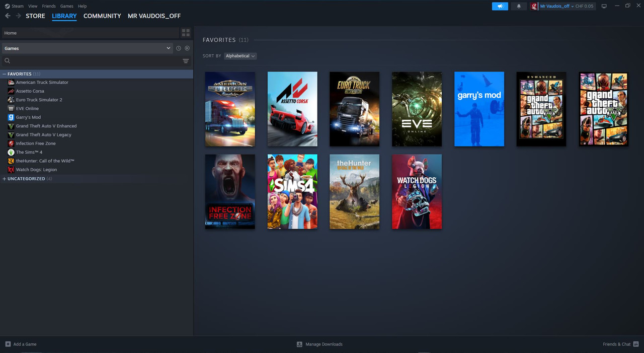Click the ready-to-play filter icon
The width and height of the screenshot is (644, 353).
(187, 48)
